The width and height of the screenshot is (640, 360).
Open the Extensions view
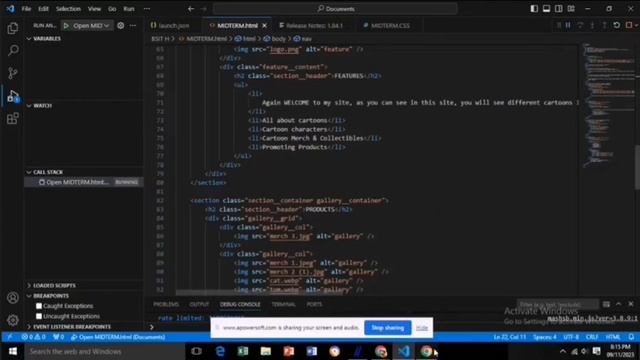13,118
